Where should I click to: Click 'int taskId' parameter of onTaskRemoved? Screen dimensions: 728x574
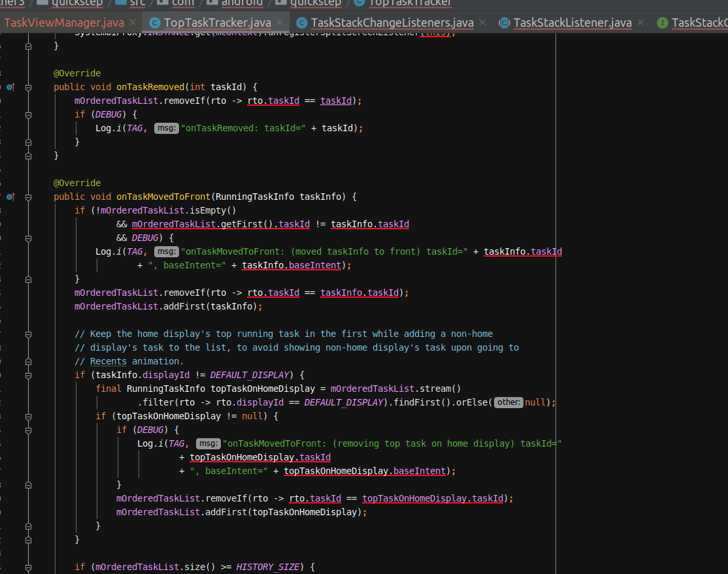click(216, 87)
